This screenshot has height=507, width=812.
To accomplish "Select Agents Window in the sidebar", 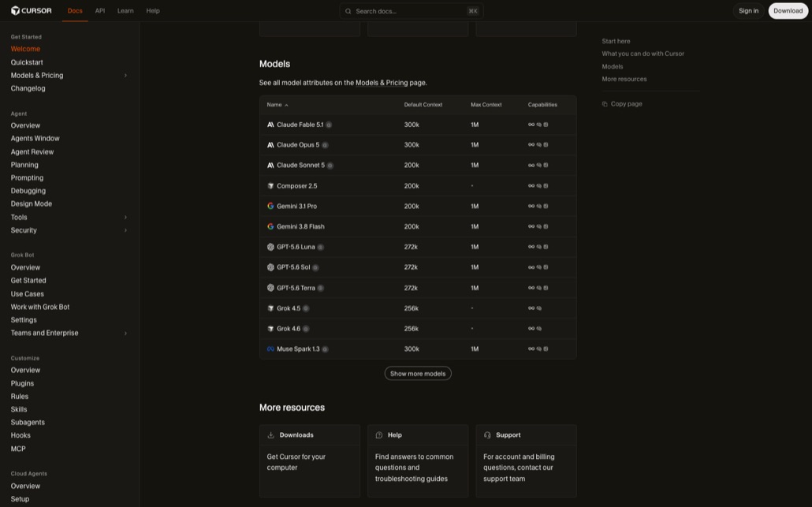I will coord(35,139).
